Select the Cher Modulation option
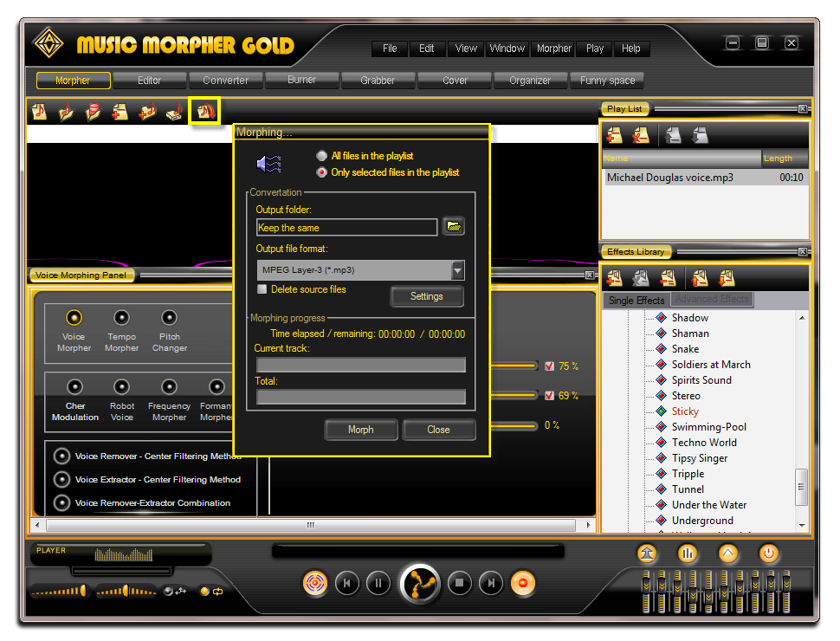Image resolution: width=840 pixels, height=641 pixels. [x=74, y=387]
